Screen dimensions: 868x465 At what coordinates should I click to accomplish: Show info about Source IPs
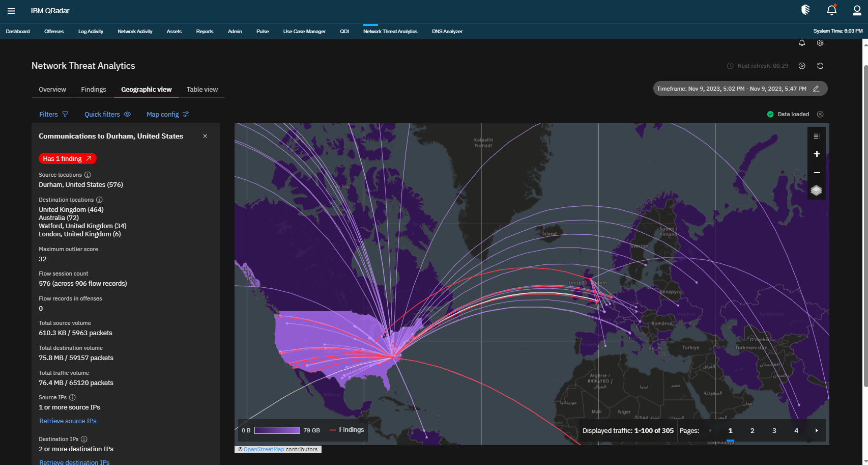72,397
